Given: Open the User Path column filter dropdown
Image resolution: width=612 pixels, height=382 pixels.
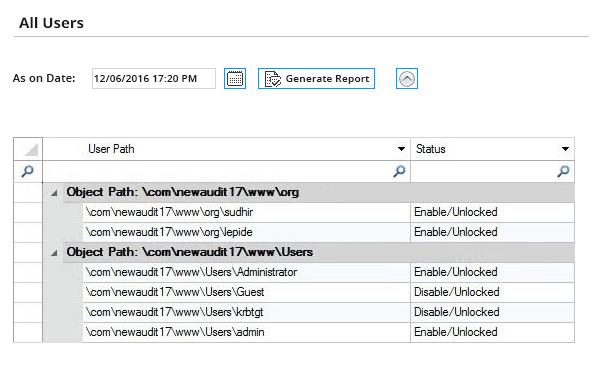Looking at the screenshot, I should tap(401, 149).
